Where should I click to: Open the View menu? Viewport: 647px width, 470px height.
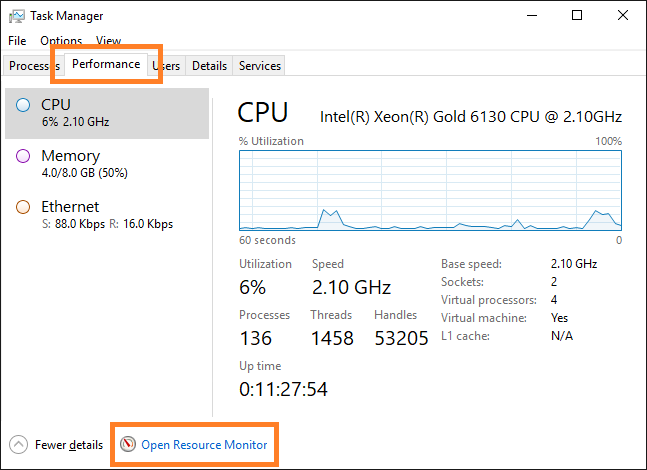tap(108, 41)
